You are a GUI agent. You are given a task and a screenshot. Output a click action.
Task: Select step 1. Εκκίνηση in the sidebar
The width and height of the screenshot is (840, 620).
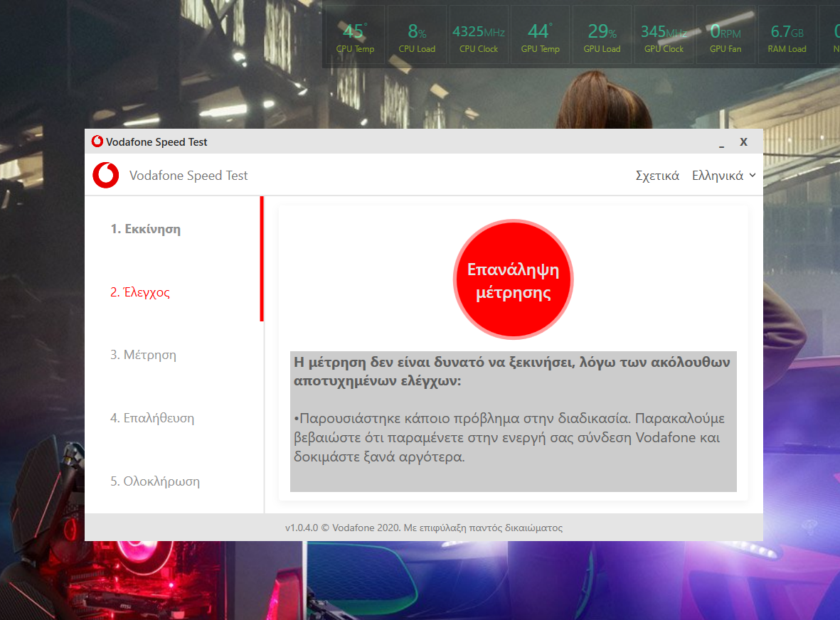click(145, 229)
